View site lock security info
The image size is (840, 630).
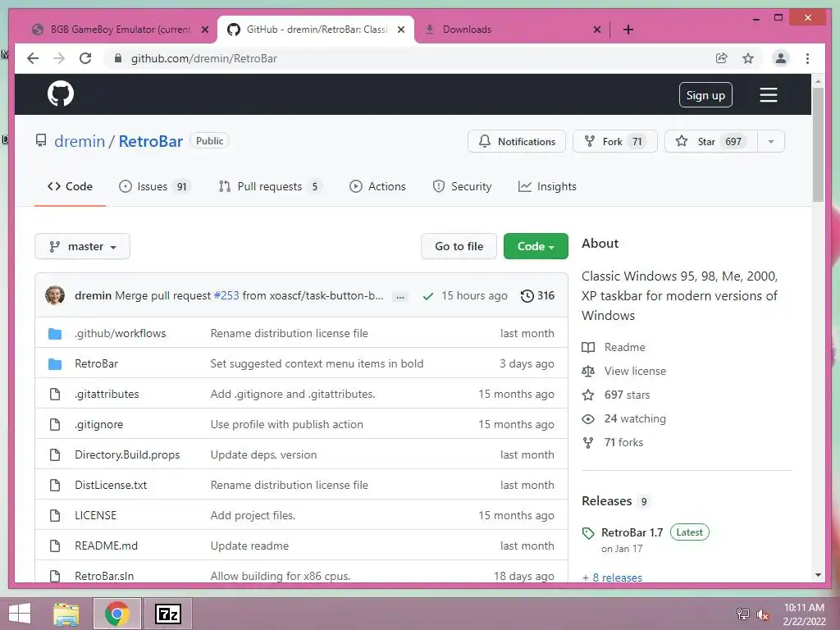(118, 58)
